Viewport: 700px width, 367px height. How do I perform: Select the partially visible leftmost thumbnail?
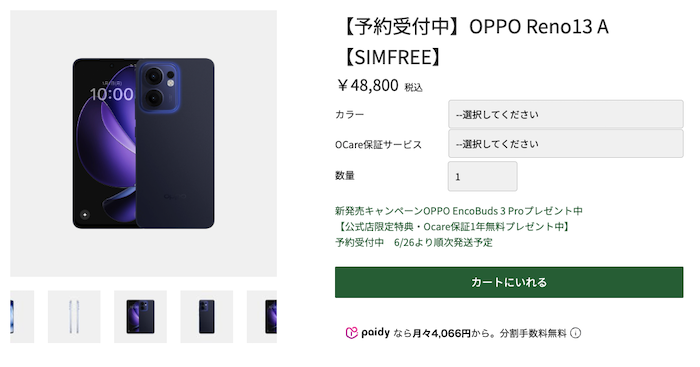pyautogui.click(x=22, y=317)
